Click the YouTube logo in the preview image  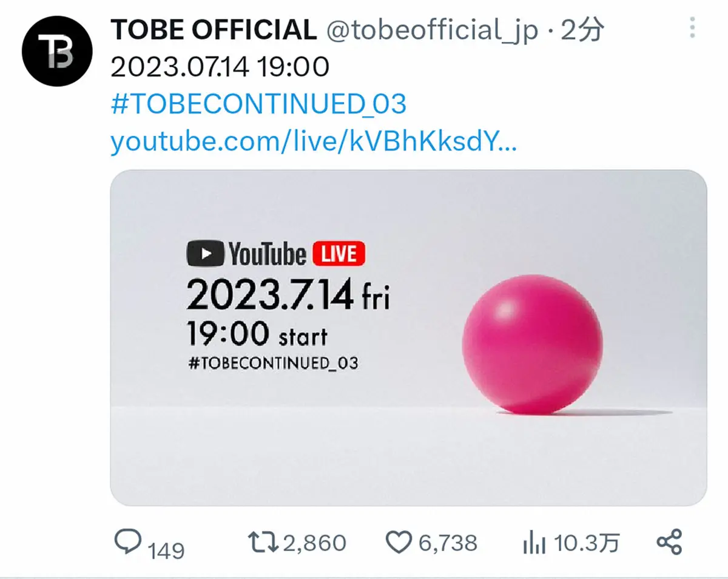(x=246, y=254)
